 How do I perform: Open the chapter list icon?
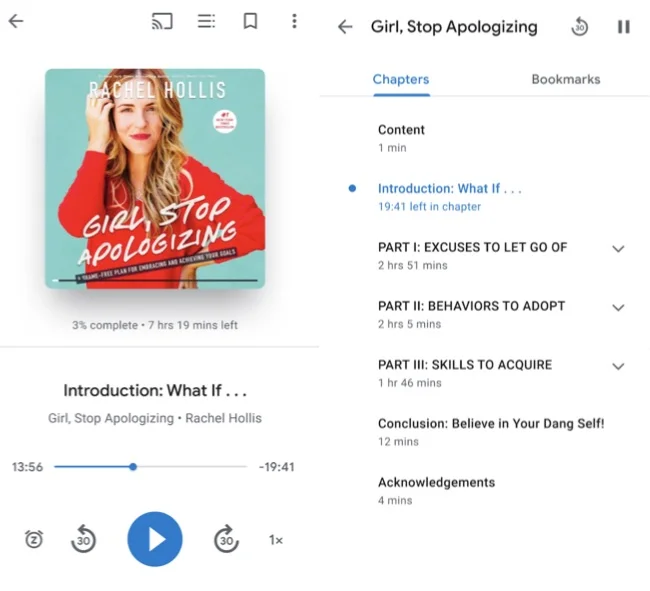pos(206,21)
